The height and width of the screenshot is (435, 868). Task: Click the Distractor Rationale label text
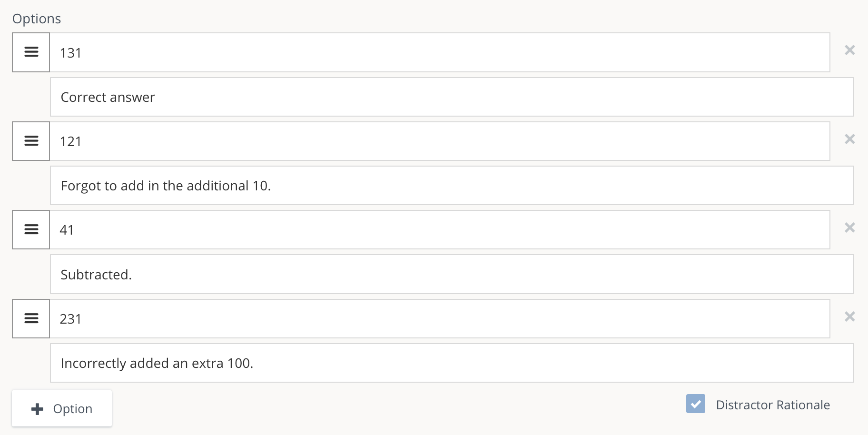pos(772,405)
